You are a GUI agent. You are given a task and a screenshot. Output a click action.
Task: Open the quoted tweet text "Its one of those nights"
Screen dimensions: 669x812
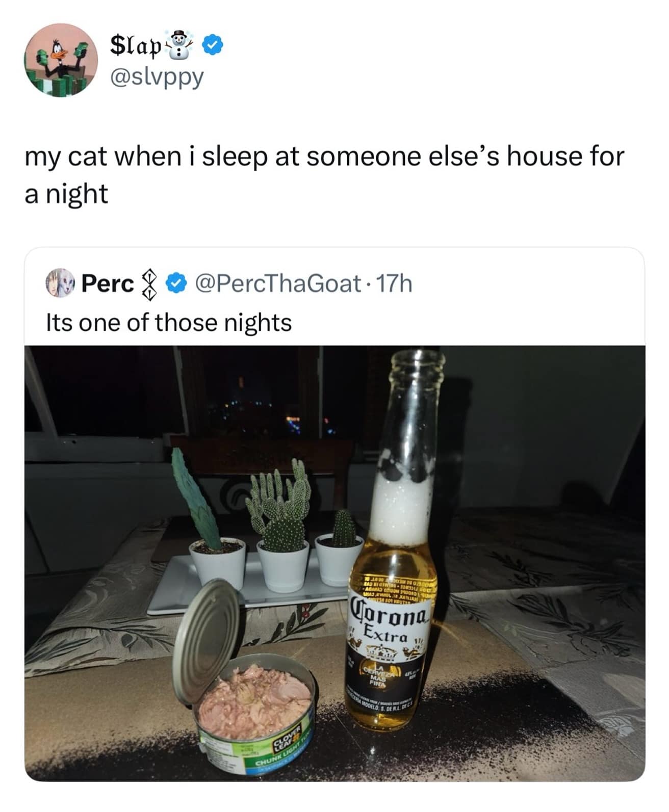pyautogui.click(x=169, y=323)
